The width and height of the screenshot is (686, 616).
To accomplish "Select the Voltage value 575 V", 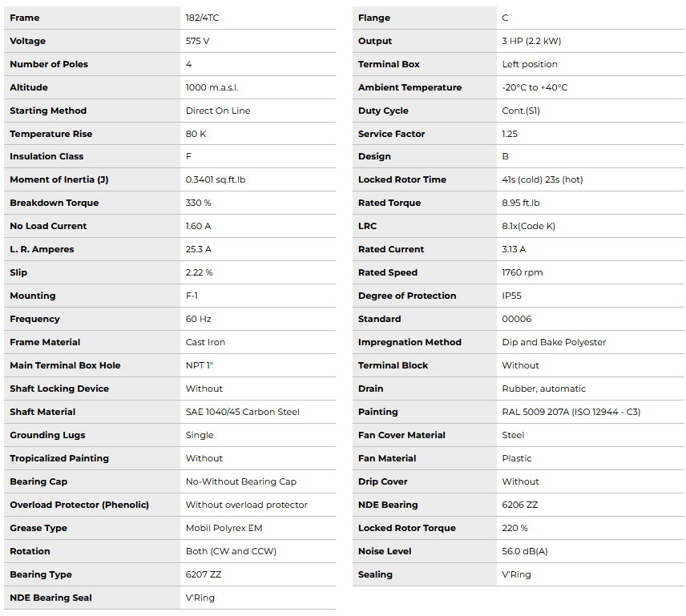I will click(198, 41).
